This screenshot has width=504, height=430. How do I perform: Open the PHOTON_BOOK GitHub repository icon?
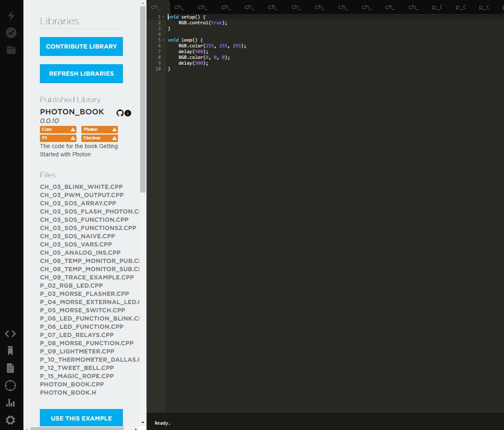(x=120, y=113)
